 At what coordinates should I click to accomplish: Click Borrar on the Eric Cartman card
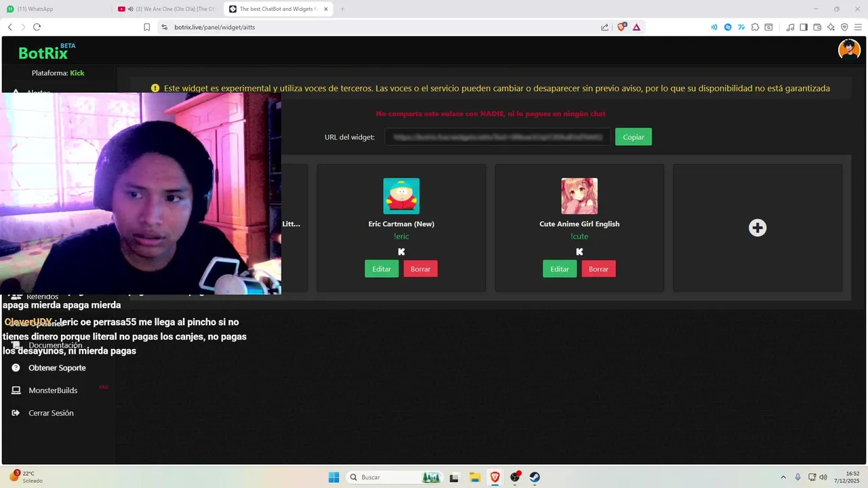click(x=420, y=269)
